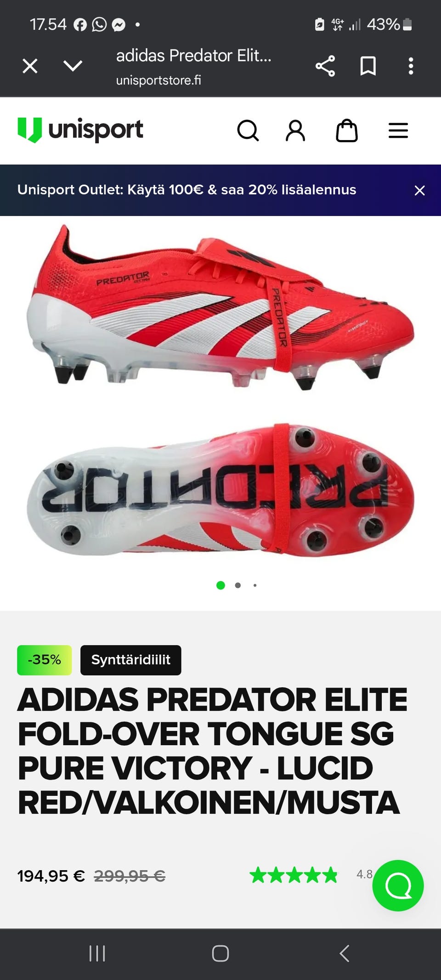Tap the Predator soleplate bottom image
The height and width of the screenshot is (980, 441).
(x=221, y=490)
